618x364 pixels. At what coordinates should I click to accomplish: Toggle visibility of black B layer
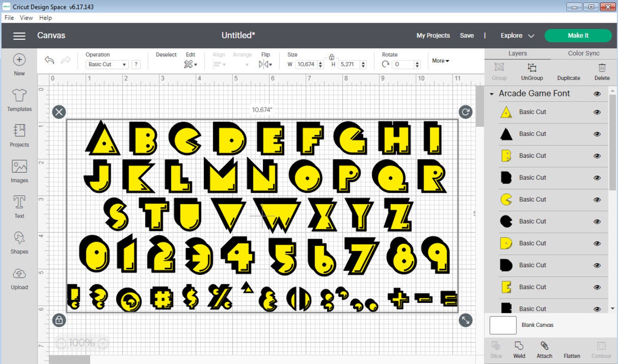(x=597, y=178)
